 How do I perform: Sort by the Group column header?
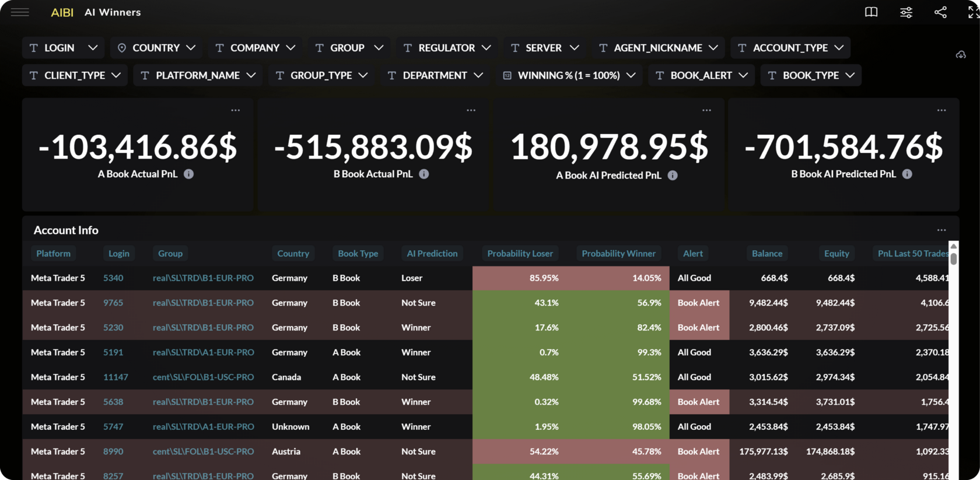[170, 254]
